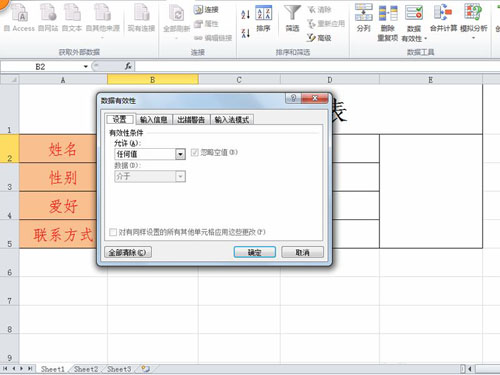500x375 pixels.
Task: Click the select-all corner button
Action: pos(10,80)
